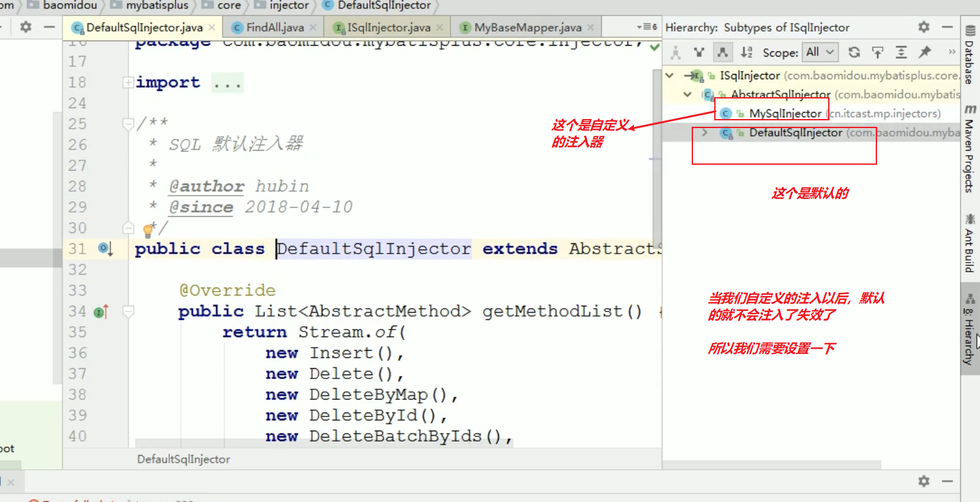Click overrides gutter icon on line 34
This screenshot has width=980, height=502.
pos(101,312)
